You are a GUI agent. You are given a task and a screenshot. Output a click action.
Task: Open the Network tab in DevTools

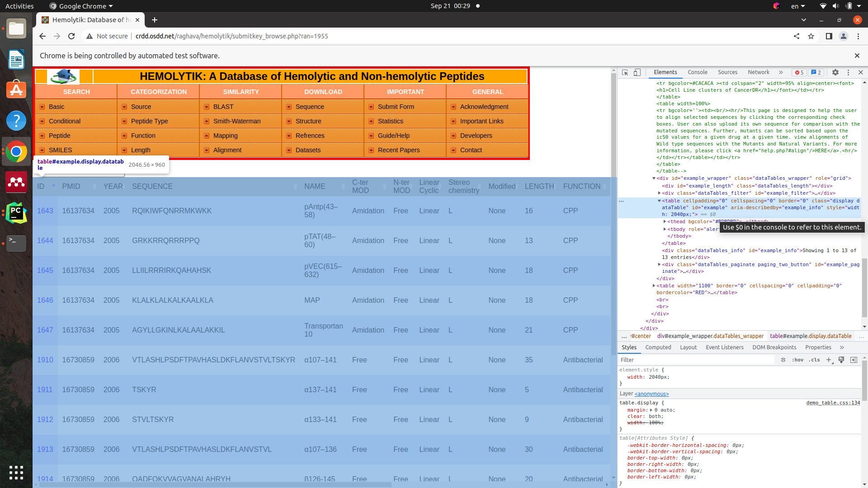pos(758,72)
